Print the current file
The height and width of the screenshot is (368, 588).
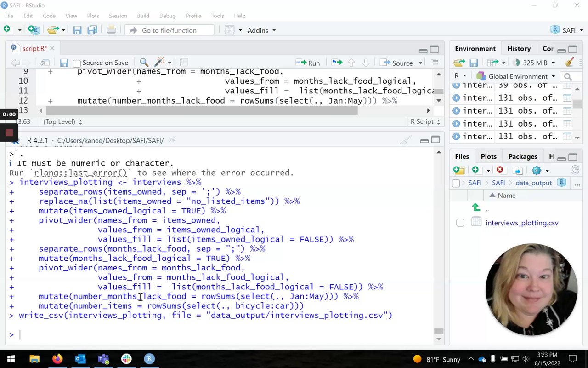[111, 30]
